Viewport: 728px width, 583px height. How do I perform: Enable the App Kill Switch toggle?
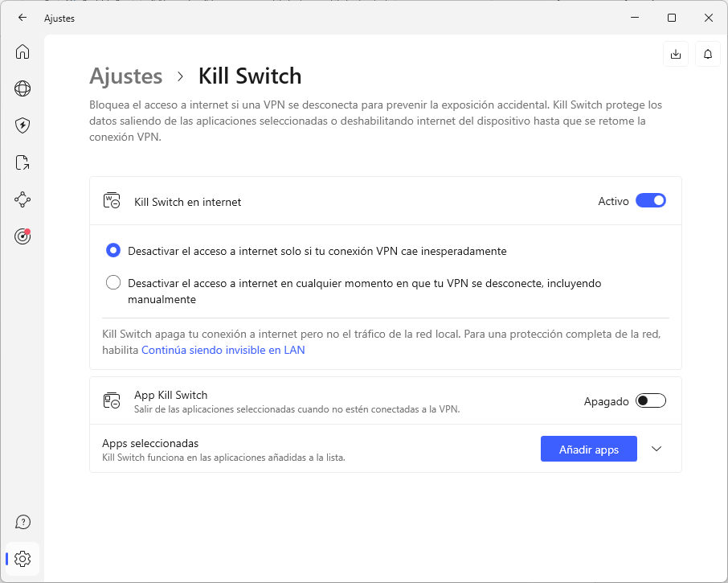click(652, 400)
